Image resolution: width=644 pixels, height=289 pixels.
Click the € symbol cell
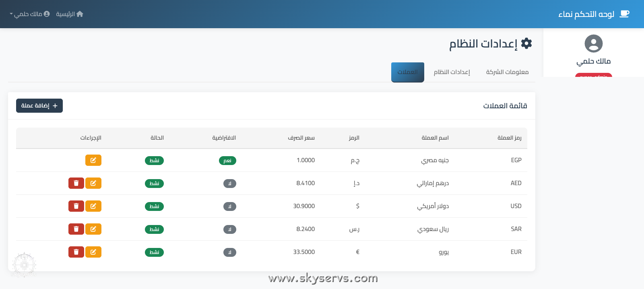click(x=358, y=252)
